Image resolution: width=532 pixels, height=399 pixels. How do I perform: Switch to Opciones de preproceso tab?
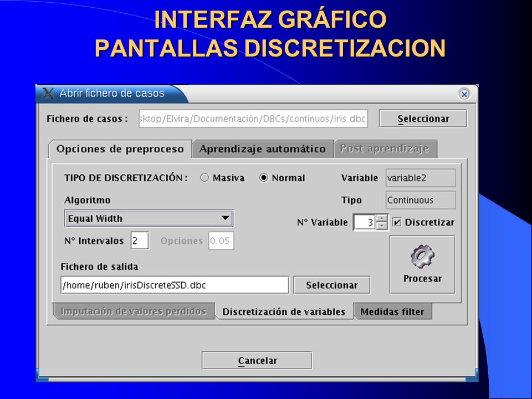coord(120,149)
